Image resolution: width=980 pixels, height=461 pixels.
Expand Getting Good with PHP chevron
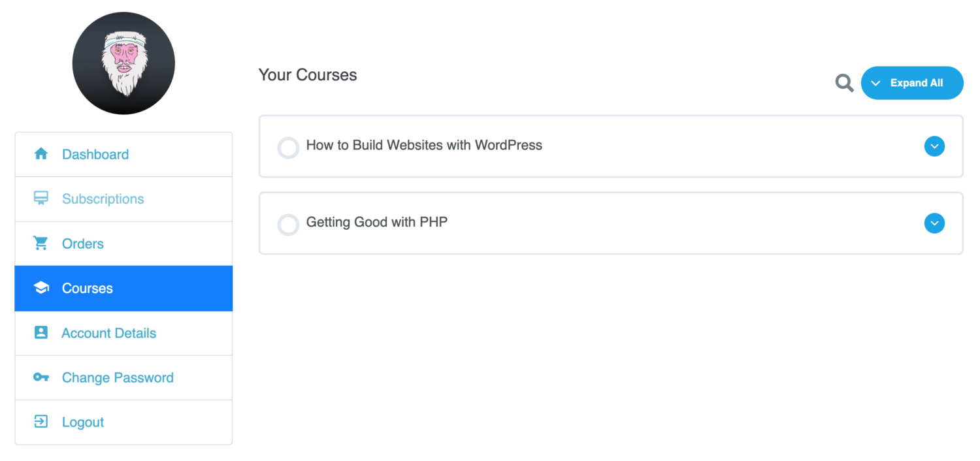(x=934, y=223)
